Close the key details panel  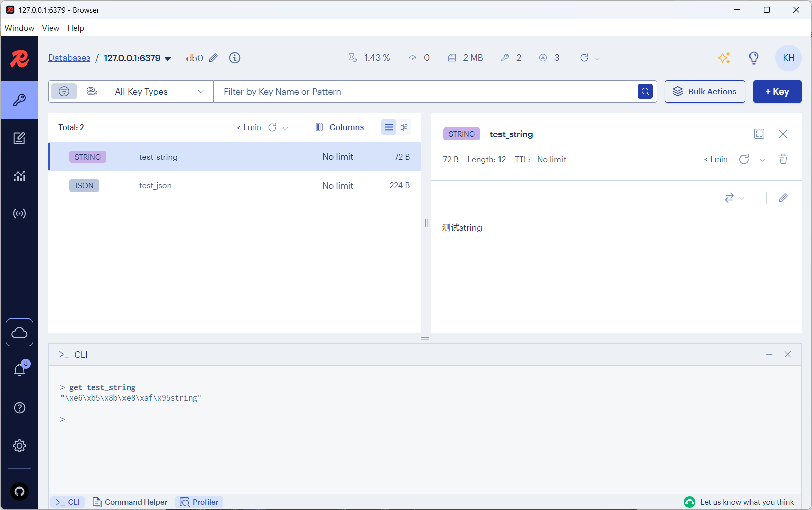click(783, 134)
